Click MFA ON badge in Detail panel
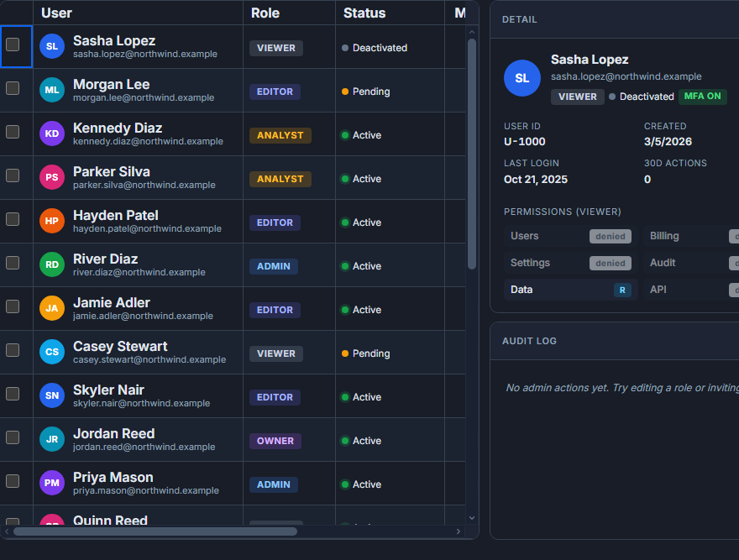Viewport: 739px width, 560px height. tap(702, 97)
